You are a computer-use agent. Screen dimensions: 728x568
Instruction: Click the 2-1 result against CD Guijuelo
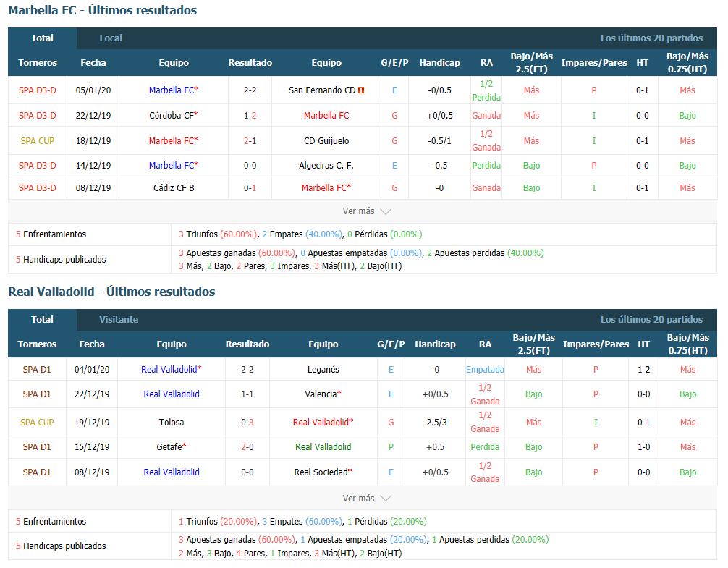[x=250, y=141]
